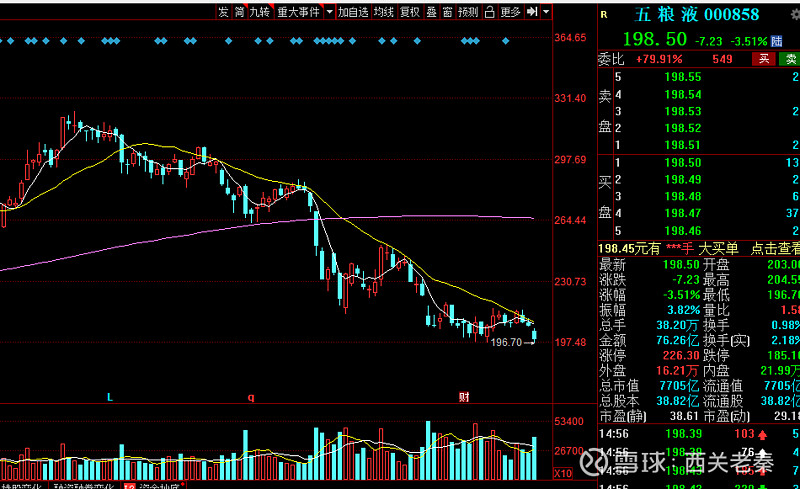Click the 大买单 large order label
Screen dimensions: 800x489
tap(718, 249)
